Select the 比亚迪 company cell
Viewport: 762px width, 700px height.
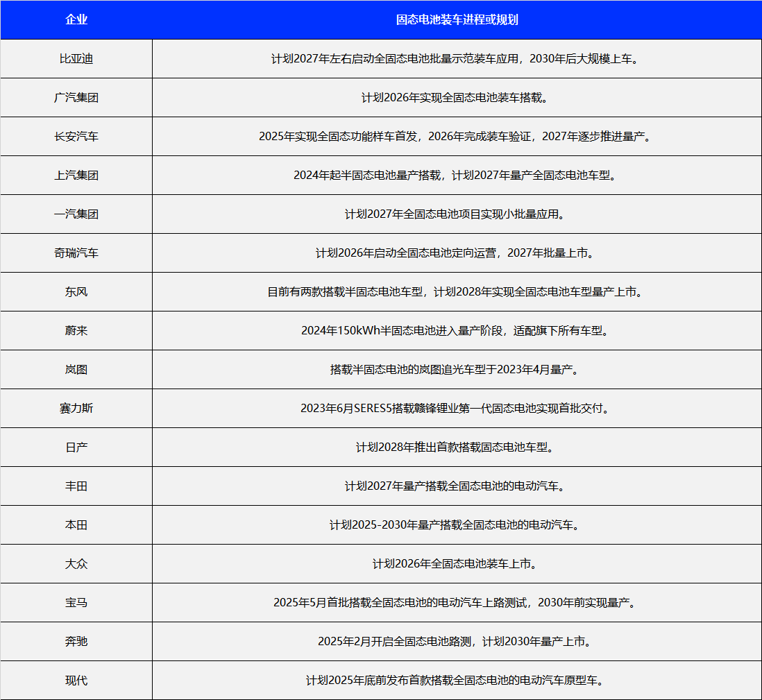pos(76,59)
